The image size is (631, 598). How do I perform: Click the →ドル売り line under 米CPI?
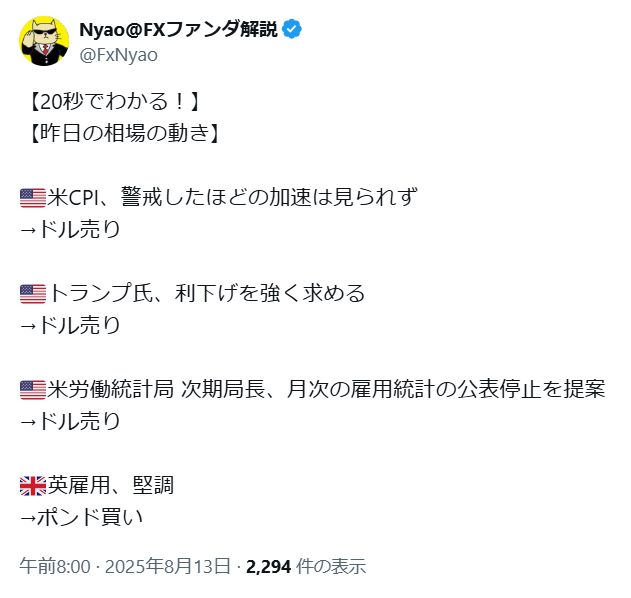[x=70, y=229]
